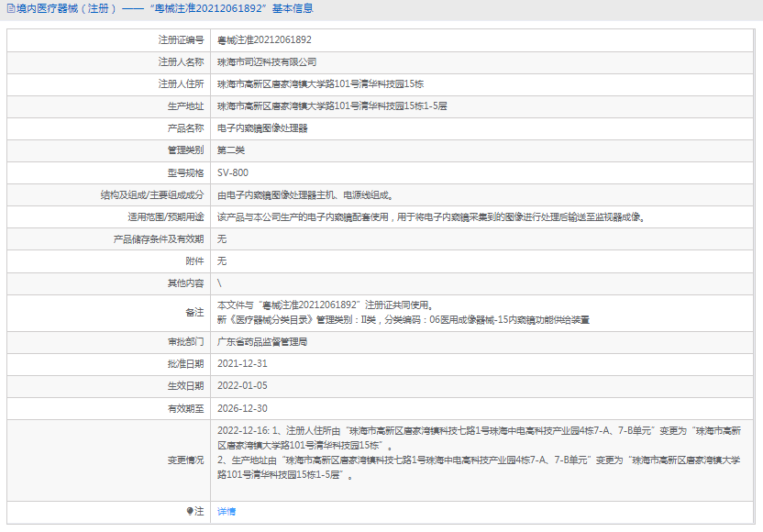
Task: Click the 结构及组成/主要组成成分 label
Action: (152, 195)
